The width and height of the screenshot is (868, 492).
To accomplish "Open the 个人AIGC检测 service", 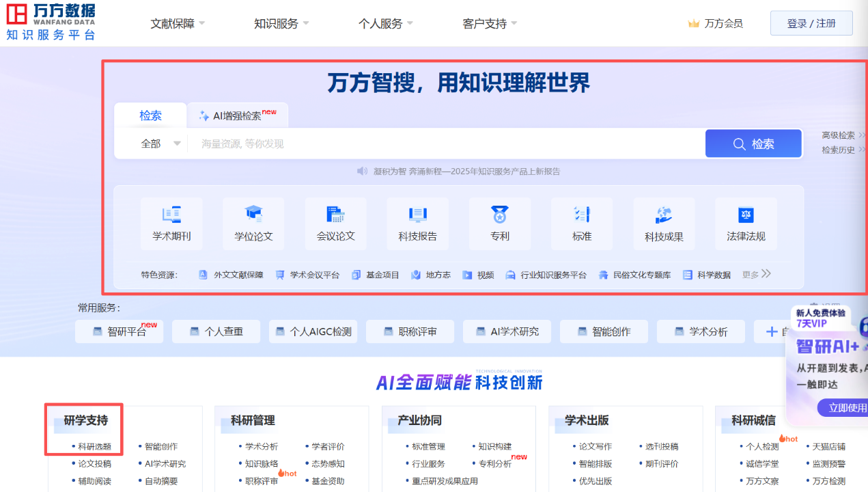I will (x=313, y=331).
